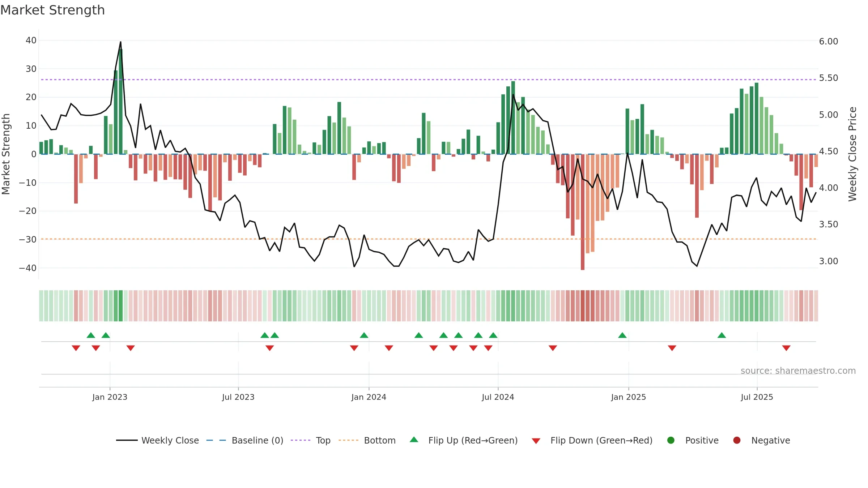Click the Jul 2025 axis label
Image resolution: width=868 pixels, height=488 pixels.
pos(757,397)
